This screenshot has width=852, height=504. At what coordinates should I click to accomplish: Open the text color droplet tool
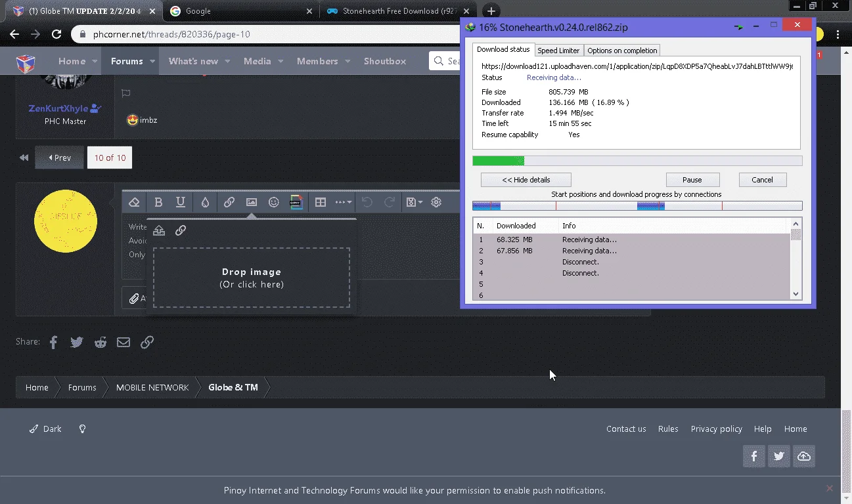[x=205, y=202]
